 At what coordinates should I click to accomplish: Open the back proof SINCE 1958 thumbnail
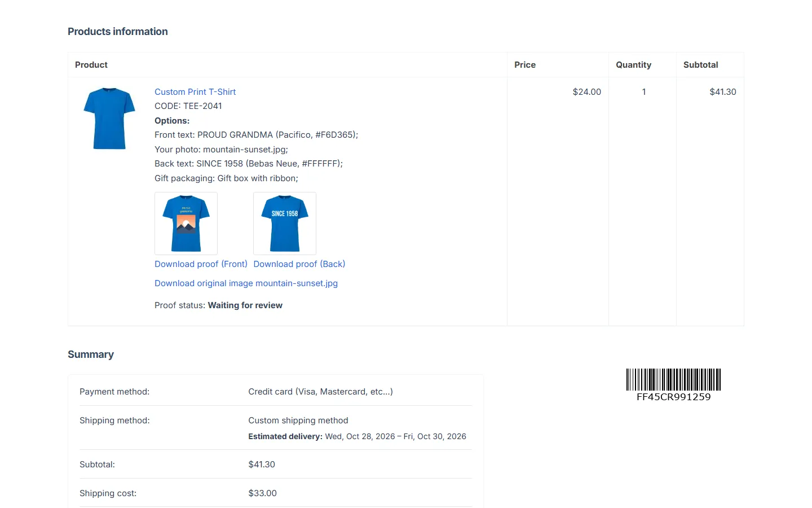tap(285, 224)
